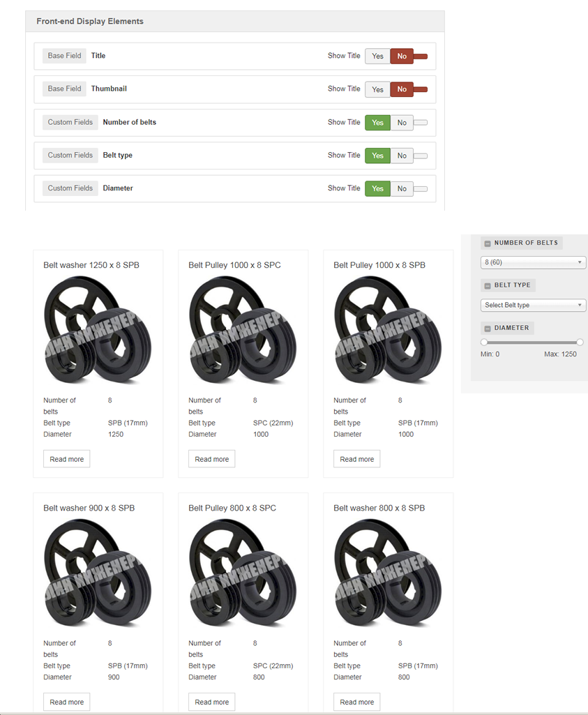The width and height of the screenshot is (588, 715).
Task: Click Read more for Belt washer 1250 x 8 SPB
Action: (x=67, y=459)
